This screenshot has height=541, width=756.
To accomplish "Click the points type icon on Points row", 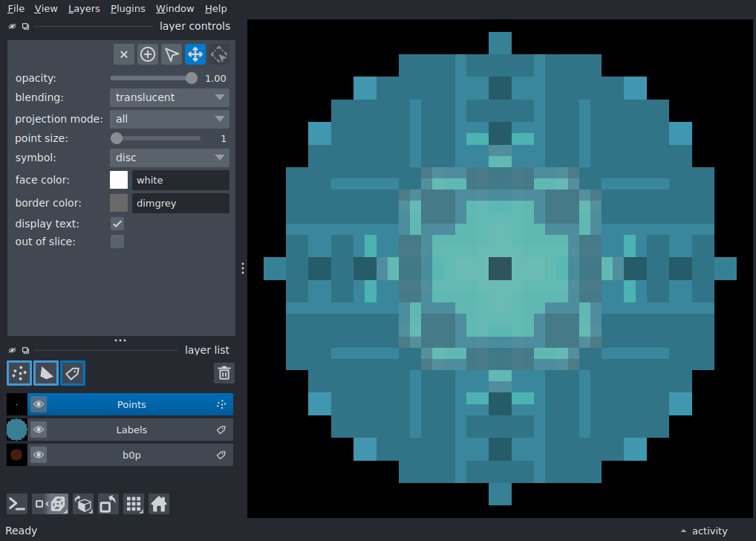I will click(221, 404).
